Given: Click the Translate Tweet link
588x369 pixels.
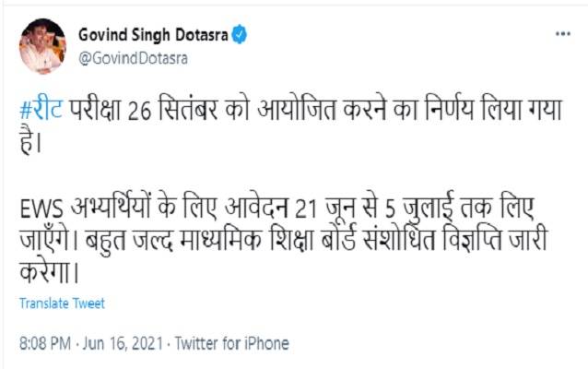Looking at the screenshot, I should pyautogui.click(x=62, y=303).
